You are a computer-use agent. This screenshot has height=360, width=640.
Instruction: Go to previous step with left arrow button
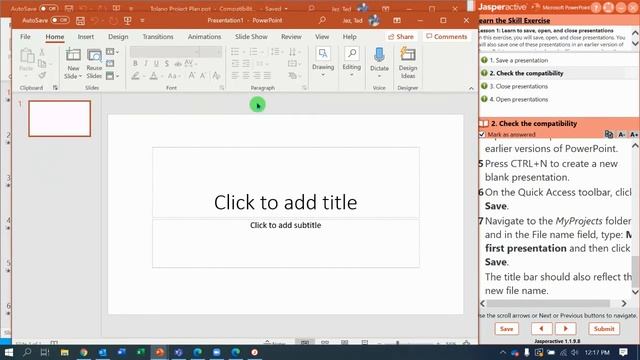(542, 329)
